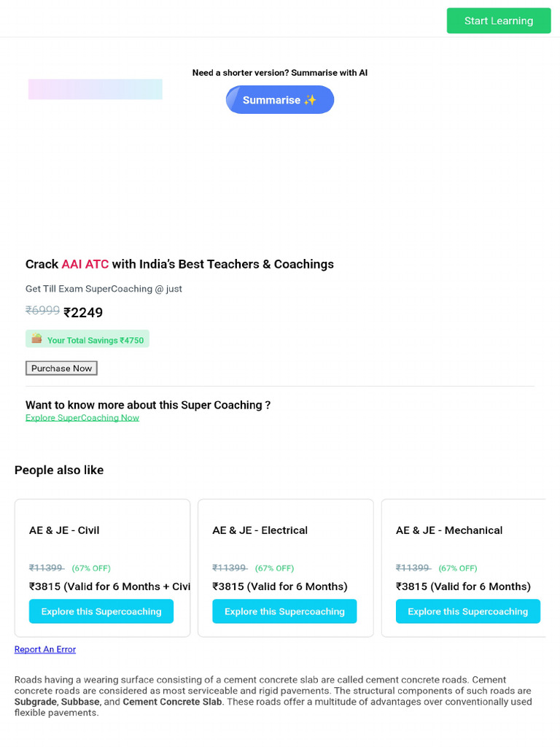Click the ₹2249 discounted price
This screenshot has height=747, width=560.
click(83, 313)
